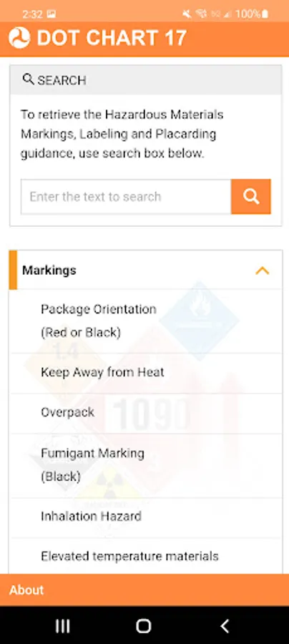Tap the DOT CHART 17 title
Screen dimensions: 289x644
click(x=112, y=38)
